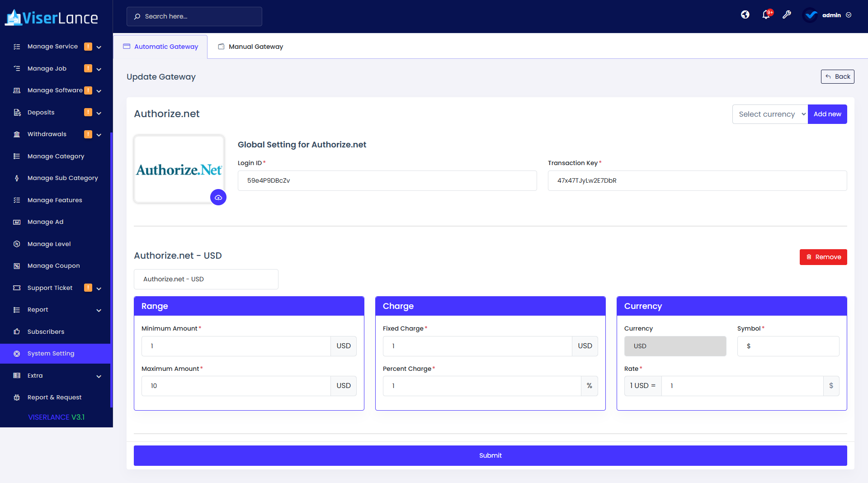Switch to the Automatic Gateway tab
Screen dimensions: 868x483
click(x=160, y=47)
